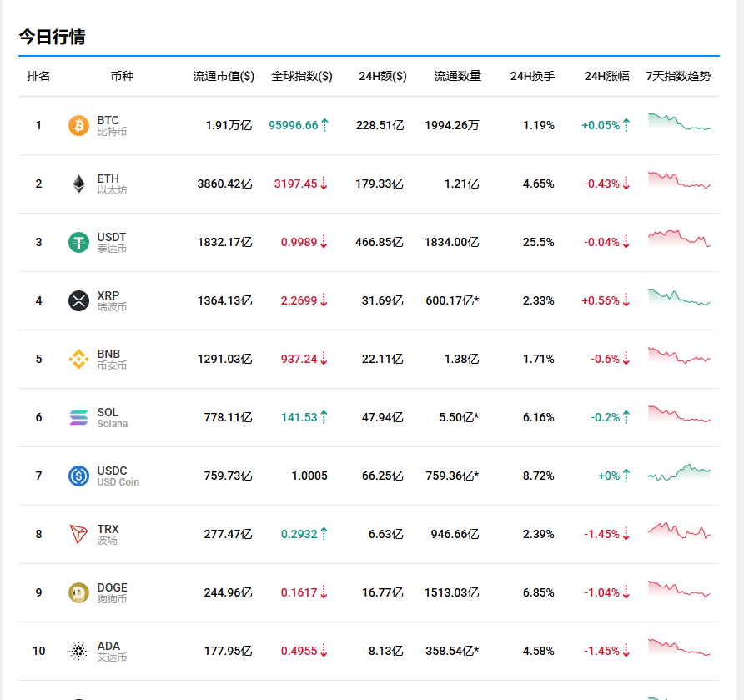Viewport: 744px width, 700px height.
Task: Open the DOGE 狗狗币 link
Action: (112, 593)
